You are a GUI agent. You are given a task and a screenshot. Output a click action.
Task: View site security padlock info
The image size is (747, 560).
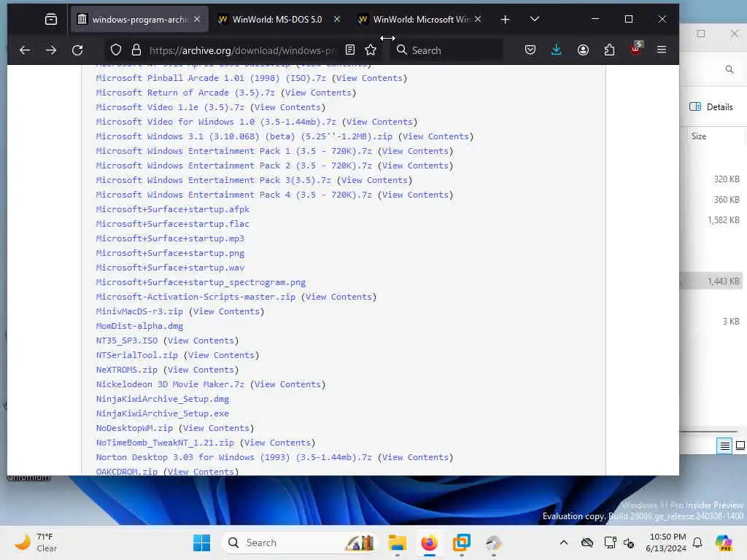tap(136, 50)
